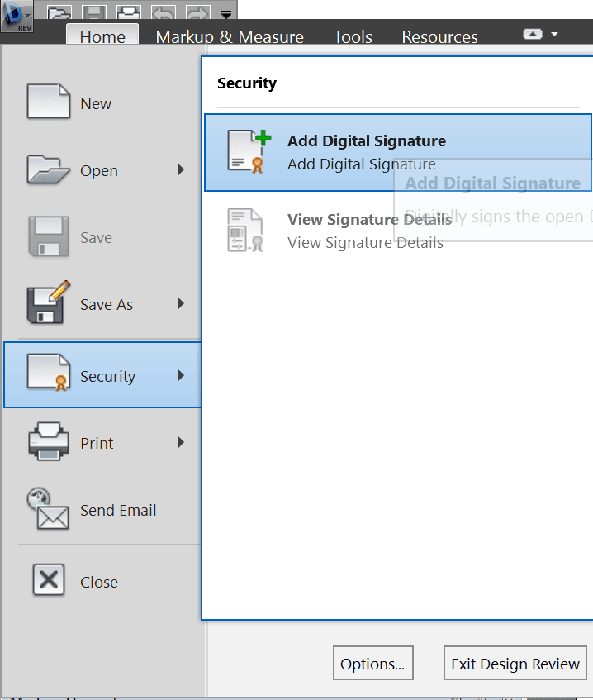This screenshot has width=593, height=700.
Task: Click the Close X icon in menu
Action: [49, 581]
